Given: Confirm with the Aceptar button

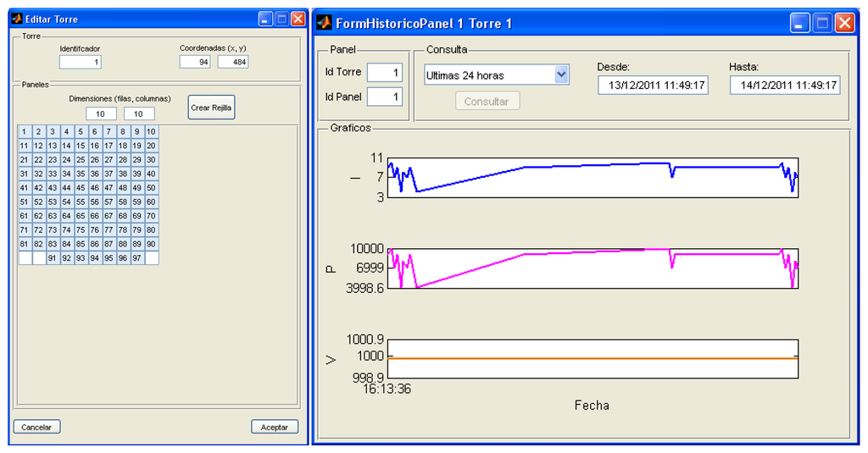Looking at the screenshot, I should [275, 427].
